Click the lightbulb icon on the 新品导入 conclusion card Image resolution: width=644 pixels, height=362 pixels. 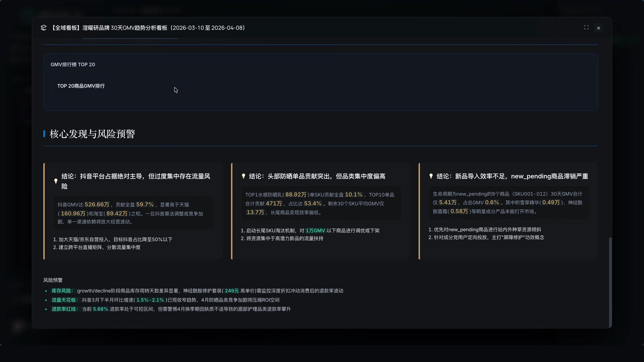(x=431, y=176)
